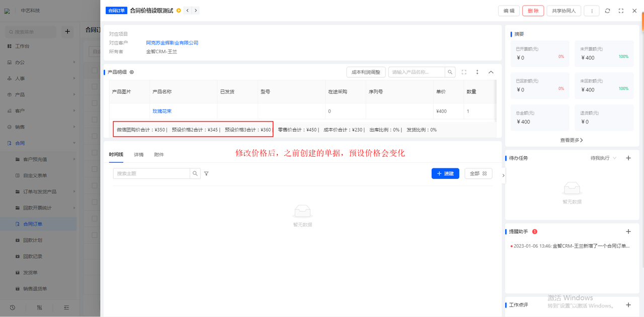Open reminder entry dated 2023-01-06 13:46
The width and height of the screenshot is (644, 317).
click(x=570, y=246)
